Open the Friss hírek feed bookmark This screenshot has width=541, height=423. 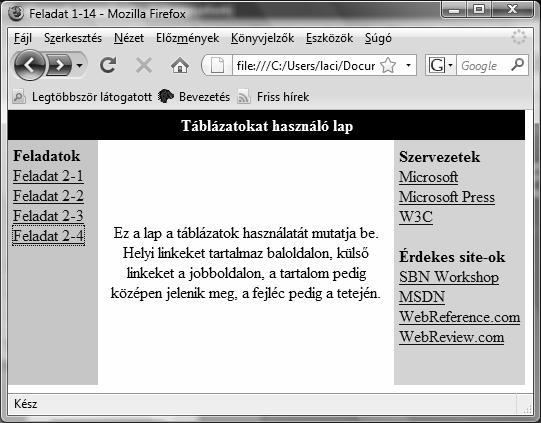click(273, 97)
